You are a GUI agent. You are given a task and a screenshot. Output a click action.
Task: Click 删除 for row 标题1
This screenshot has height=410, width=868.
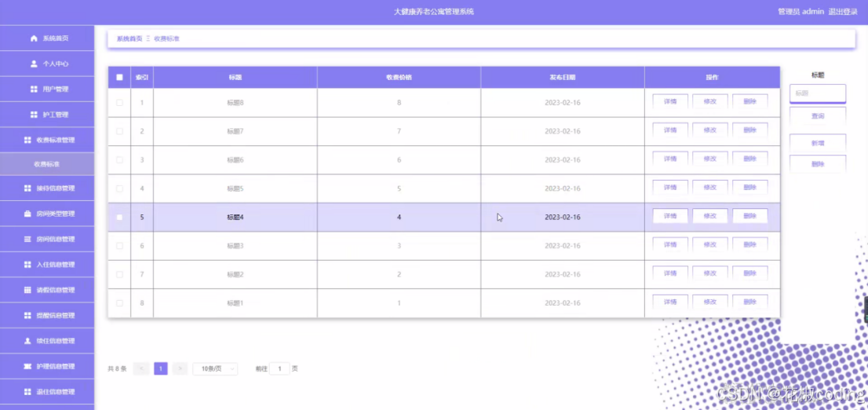pyautogui.click(x=750, y=302)
